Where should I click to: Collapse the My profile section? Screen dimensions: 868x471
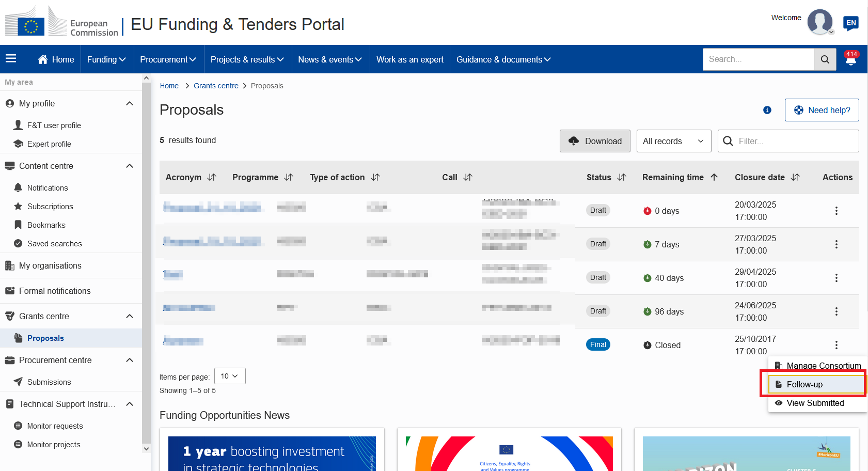[x=130, y=103]
